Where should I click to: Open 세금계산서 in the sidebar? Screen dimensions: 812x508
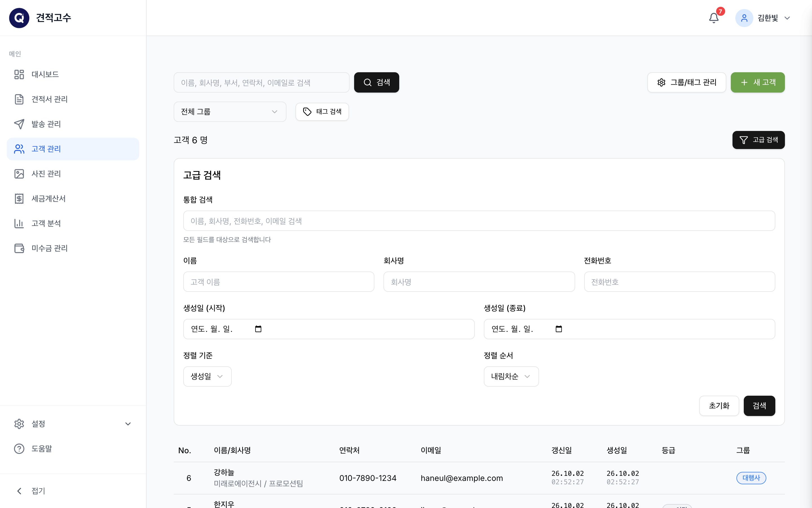73,199
